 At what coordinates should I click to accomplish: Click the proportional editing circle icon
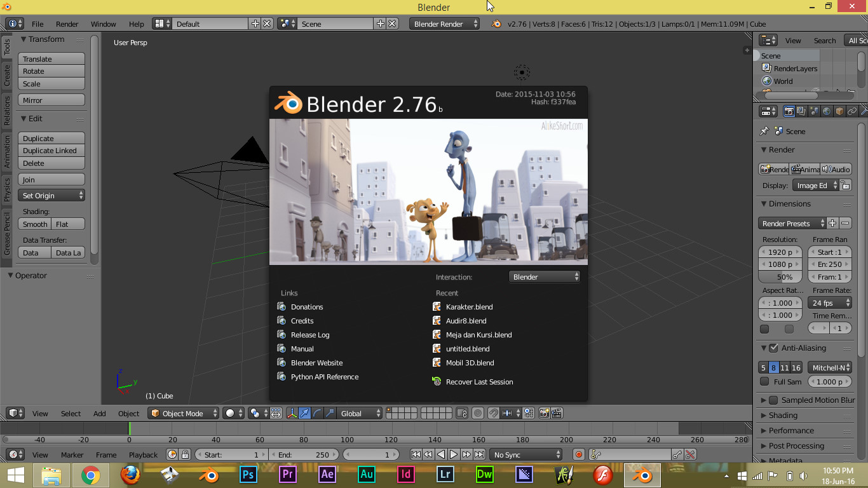478,413
